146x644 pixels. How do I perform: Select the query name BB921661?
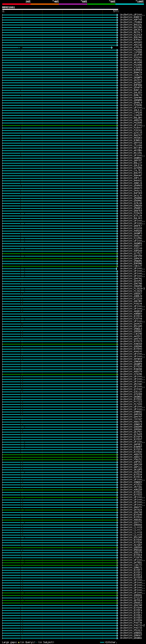click(x=8, y=8)
